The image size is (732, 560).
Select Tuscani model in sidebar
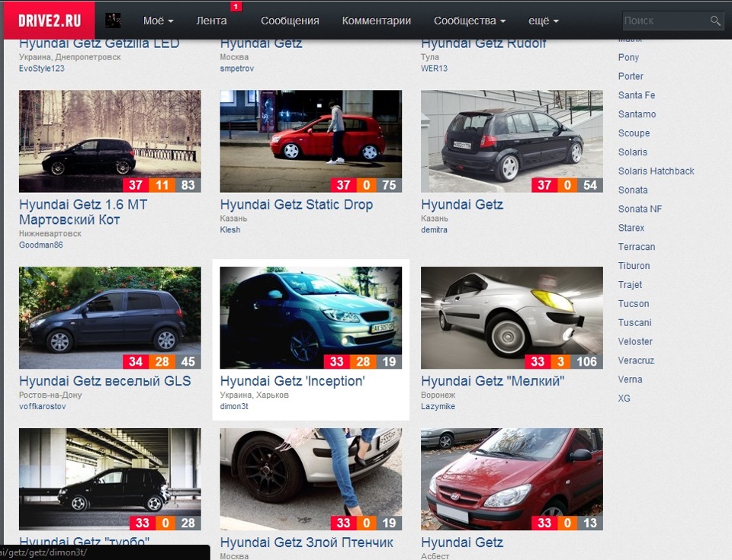(x=634, y=322)
